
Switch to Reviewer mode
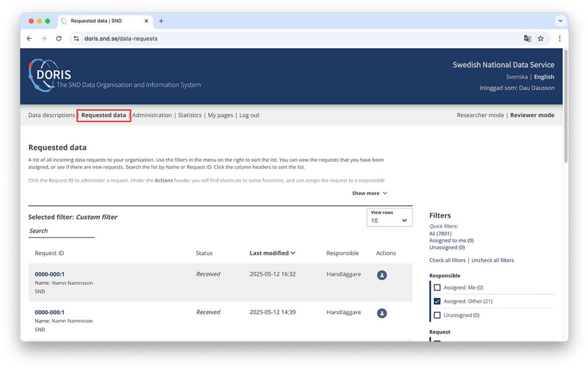click(x=532, y=115)
